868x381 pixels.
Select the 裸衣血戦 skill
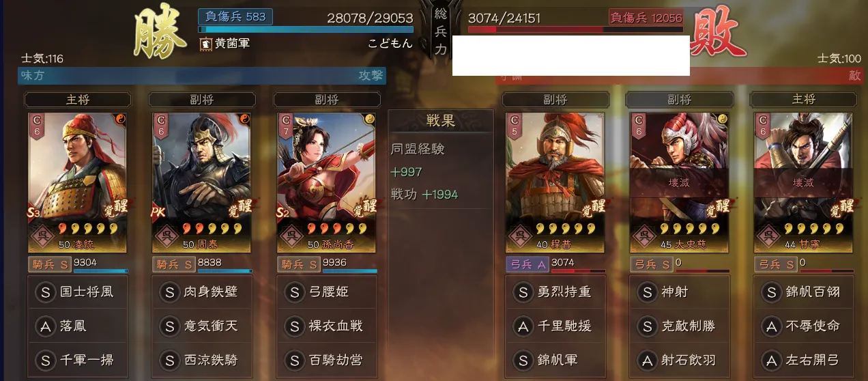tap(325, 326)
